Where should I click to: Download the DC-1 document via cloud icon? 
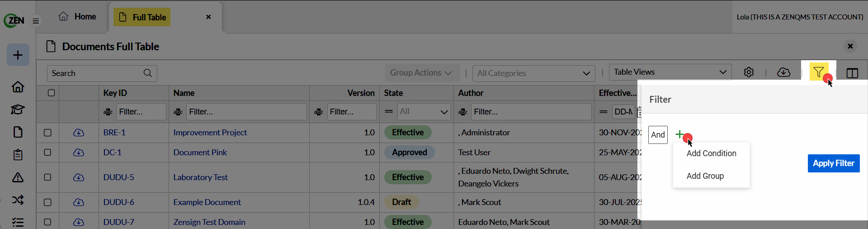(x=79, y=153)
